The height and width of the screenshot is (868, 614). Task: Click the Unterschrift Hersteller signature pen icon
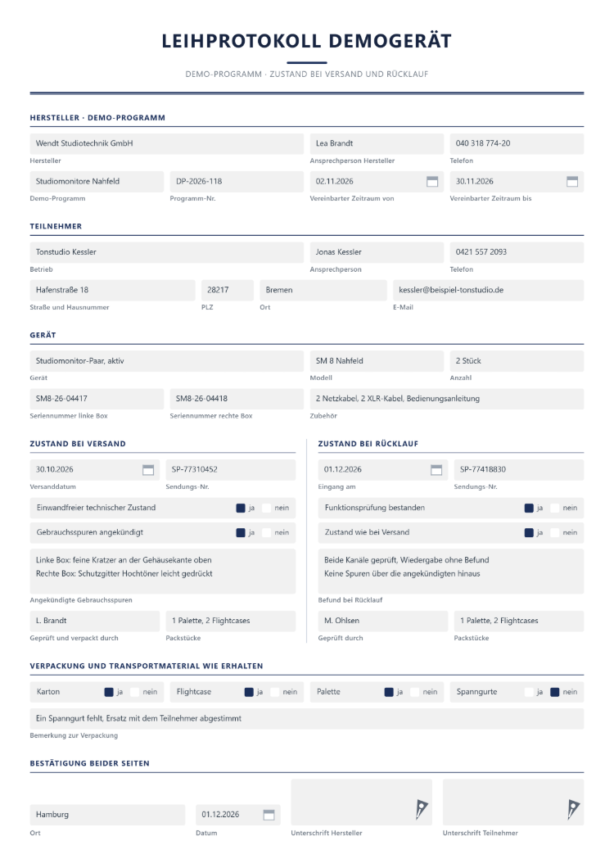pos(422,809)
